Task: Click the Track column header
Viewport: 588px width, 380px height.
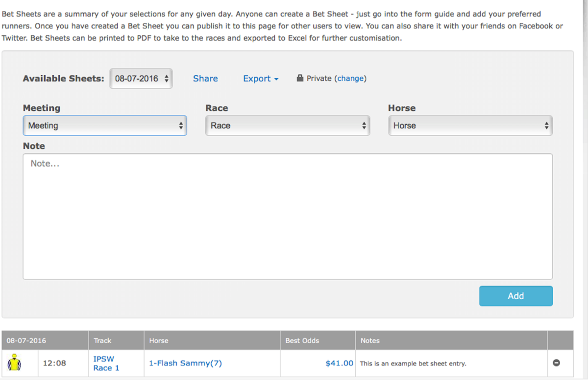Action: (102, 340)
